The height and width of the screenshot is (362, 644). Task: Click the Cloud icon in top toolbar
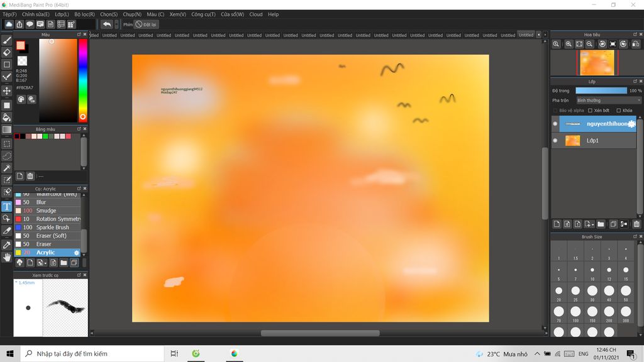(9, 25)
